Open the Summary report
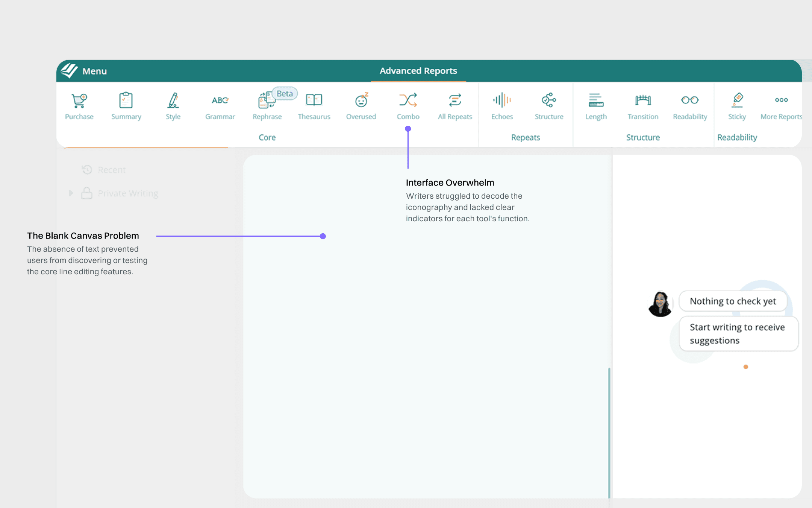812x508 pixels. point(126,106)
